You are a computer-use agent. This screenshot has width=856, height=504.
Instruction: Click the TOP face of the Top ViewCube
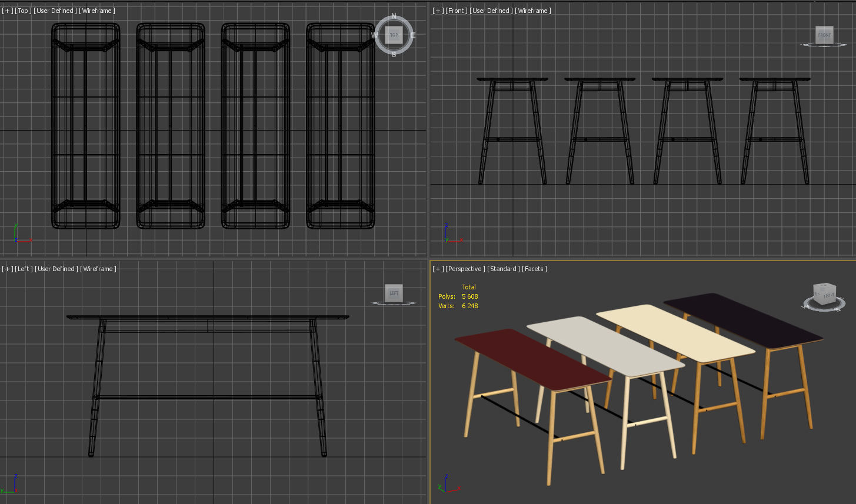394,35
